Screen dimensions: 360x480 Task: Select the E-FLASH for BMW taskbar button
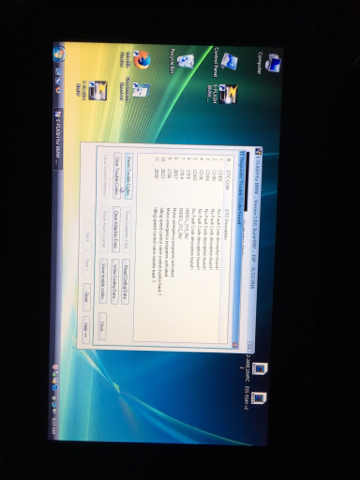pos(57,138)
